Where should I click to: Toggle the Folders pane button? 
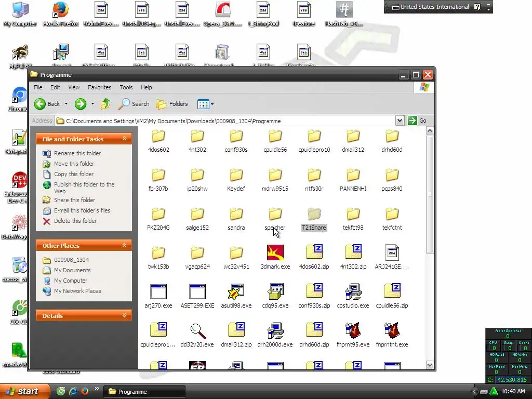pos(172,104)
